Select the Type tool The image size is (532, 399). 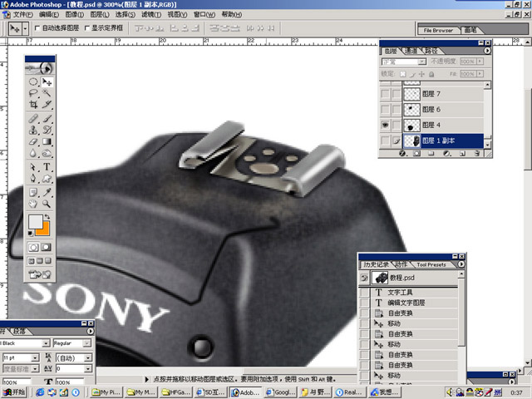pos(47,167)
